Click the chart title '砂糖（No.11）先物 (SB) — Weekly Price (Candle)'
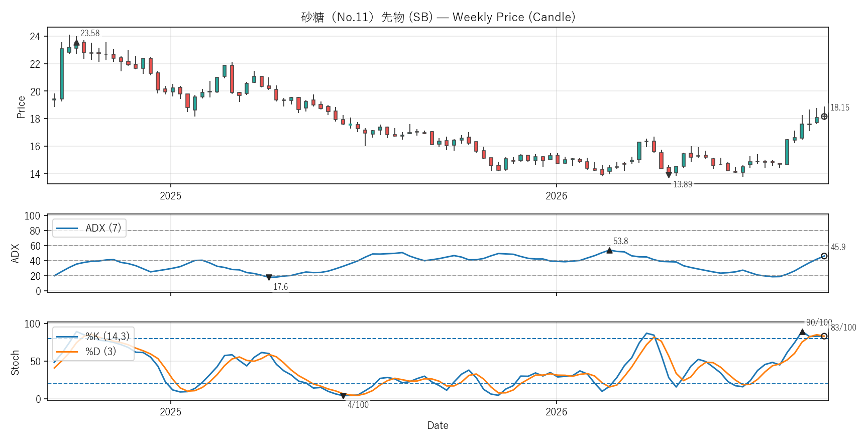The height and width of the screenshot is (441, 868). (x=438, y=17)
